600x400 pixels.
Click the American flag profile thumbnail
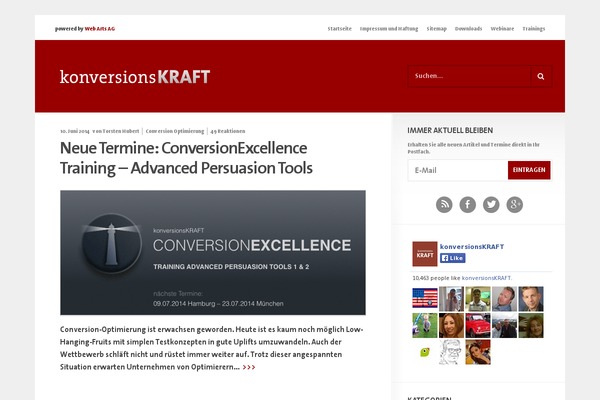coord(425,299)
